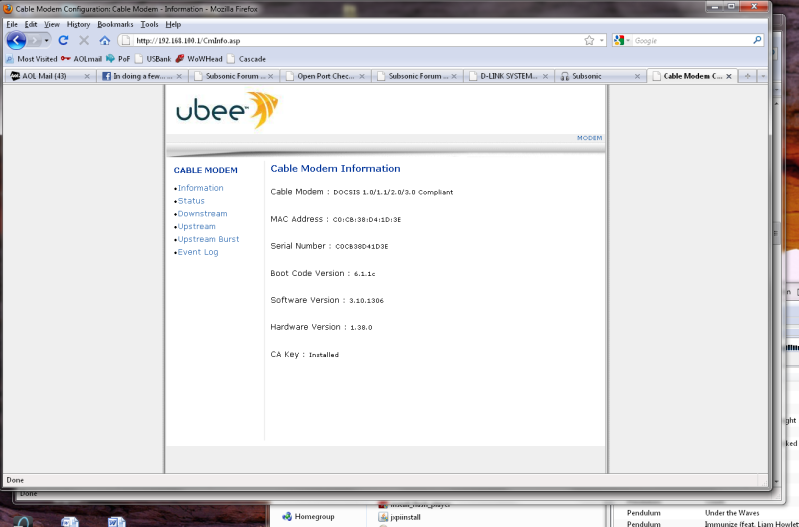Open the Most Visited bookmarks folder
This screenshot has width=799, height=527.
tap(31, 59)
